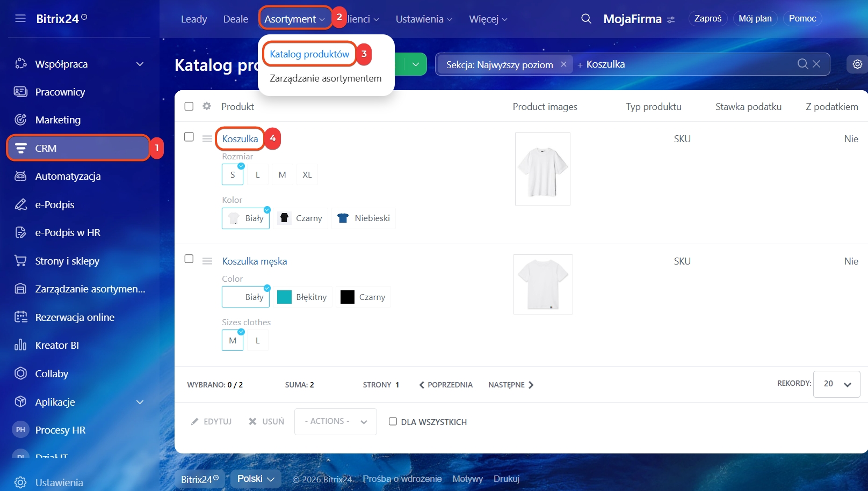Image resolution: width=868 pixels, height=491 pixels.
Task: Open the Koszulka męska product link
Action: (255, 261)
